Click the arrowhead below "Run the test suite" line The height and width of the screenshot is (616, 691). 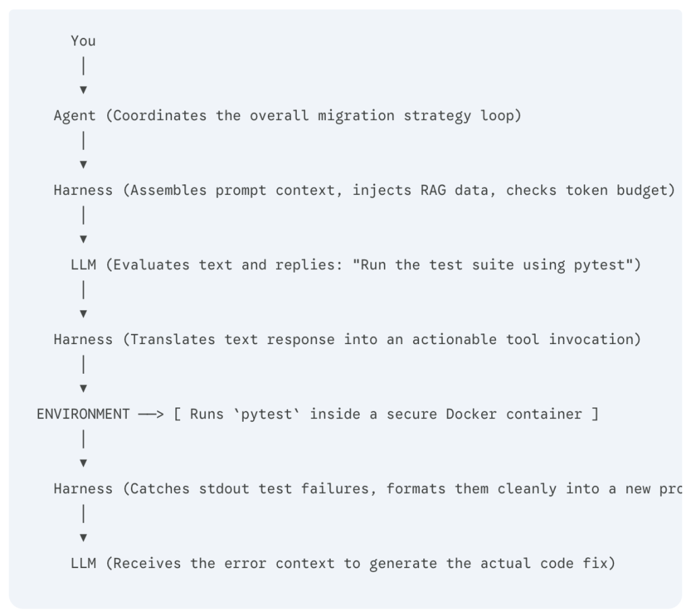pos(83,314)
